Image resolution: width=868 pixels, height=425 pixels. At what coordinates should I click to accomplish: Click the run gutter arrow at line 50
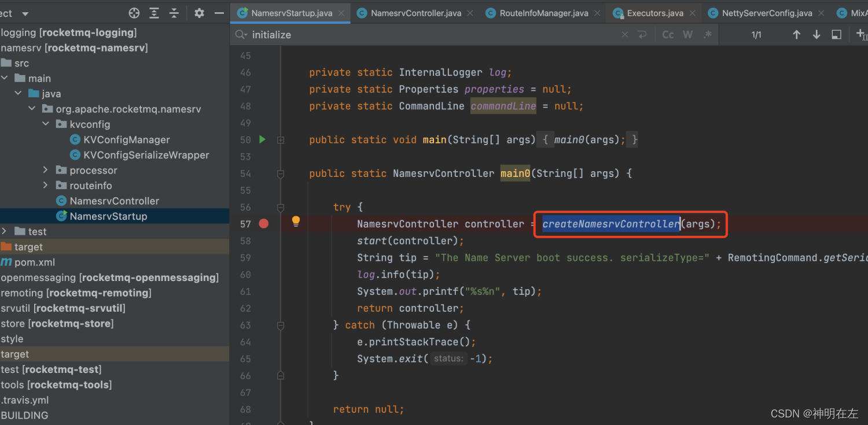point(262,139)
